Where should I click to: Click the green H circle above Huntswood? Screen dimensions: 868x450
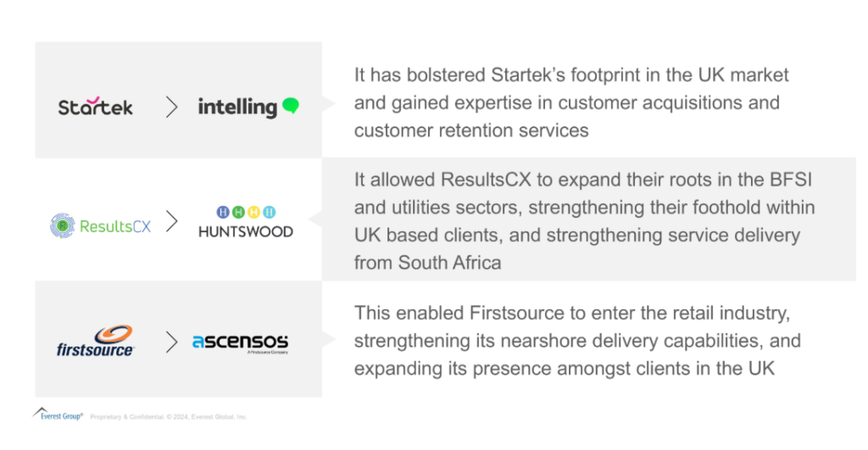238,212
